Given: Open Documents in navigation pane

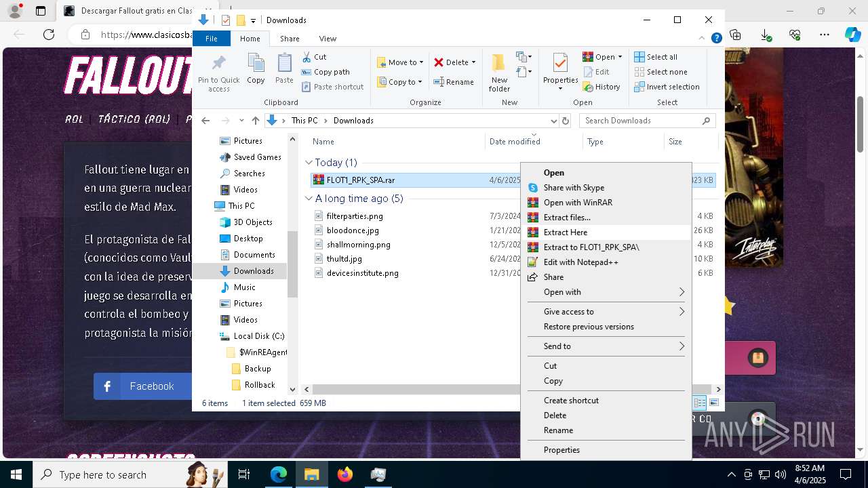Looking at the screenshot, I should 248,255.
